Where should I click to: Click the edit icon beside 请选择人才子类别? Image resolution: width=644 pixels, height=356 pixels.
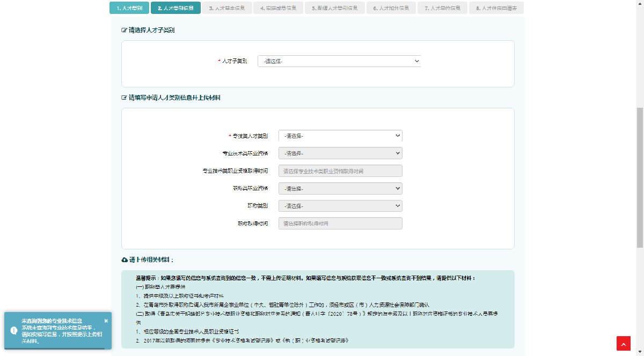125,30
